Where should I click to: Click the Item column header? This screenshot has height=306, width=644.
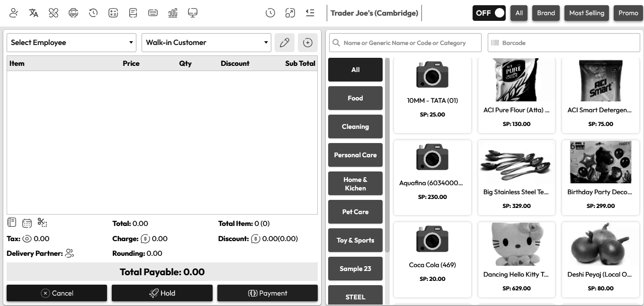coord(17,63)
